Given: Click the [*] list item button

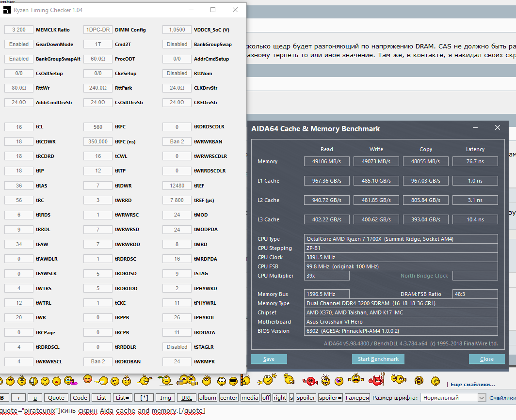Looking at the screenshot, I should (x=144, y=398).
